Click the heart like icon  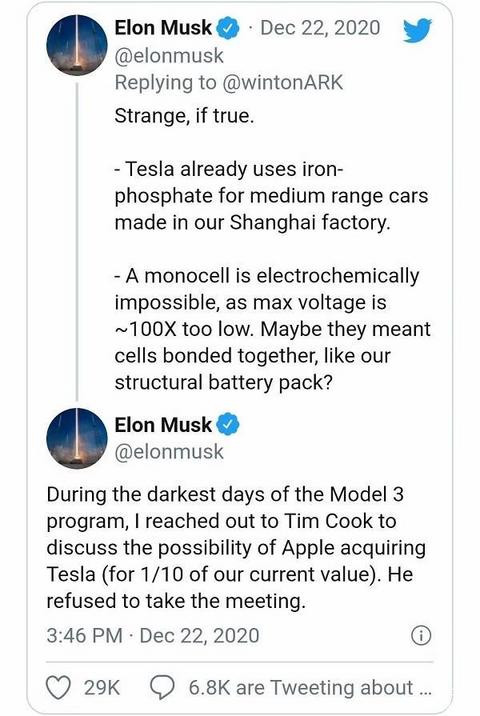coord(59,687)
